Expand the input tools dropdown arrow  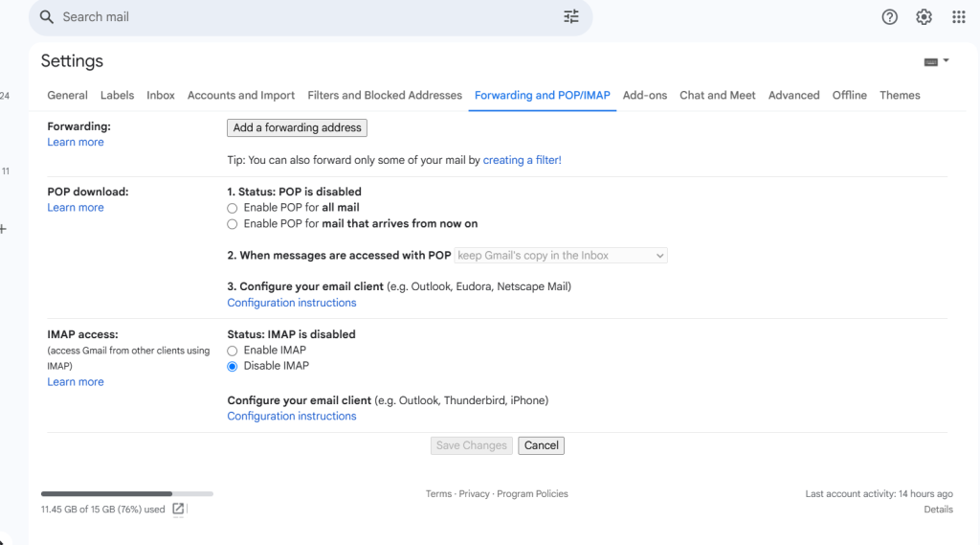(947, 60)
